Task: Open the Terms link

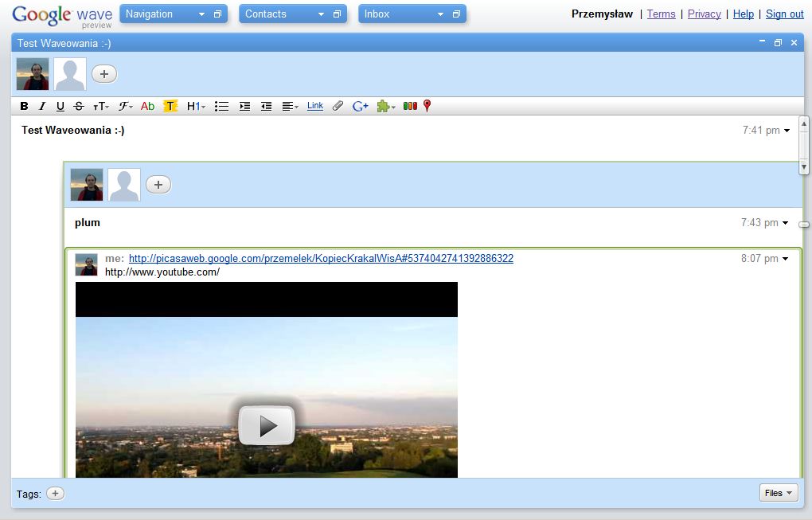Action: (661, 14)
